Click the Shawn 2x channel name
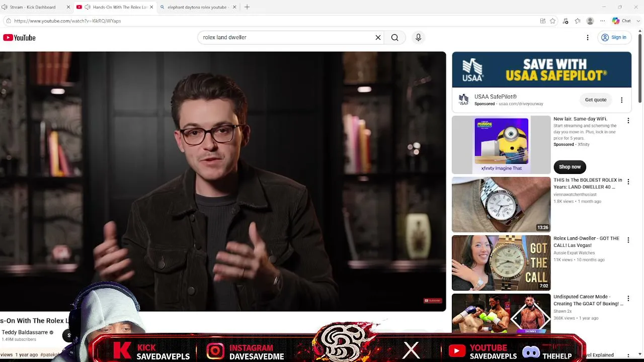Image resolution: width=644 pixels, height=362 pixels. click(x=563, y=311)
